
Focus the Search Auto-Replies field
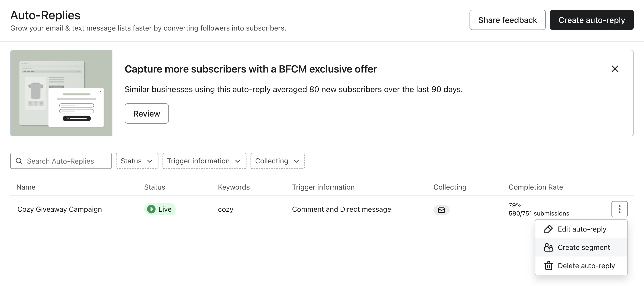tap(66, 161)
